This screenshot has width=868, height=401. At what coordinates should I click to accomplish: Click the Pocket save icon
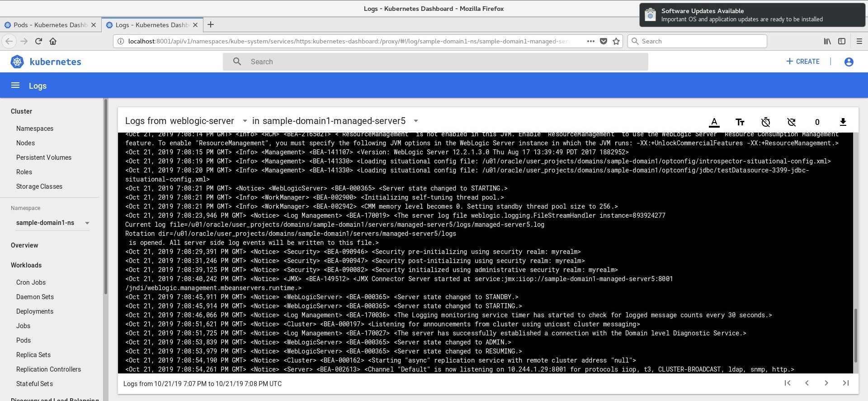603,41
